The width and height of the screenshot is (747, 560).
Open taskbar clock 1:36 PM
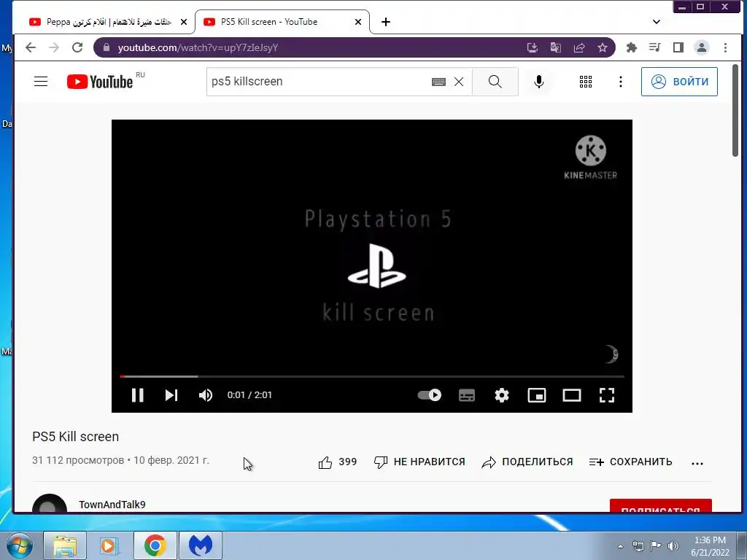tap(709, 546)
